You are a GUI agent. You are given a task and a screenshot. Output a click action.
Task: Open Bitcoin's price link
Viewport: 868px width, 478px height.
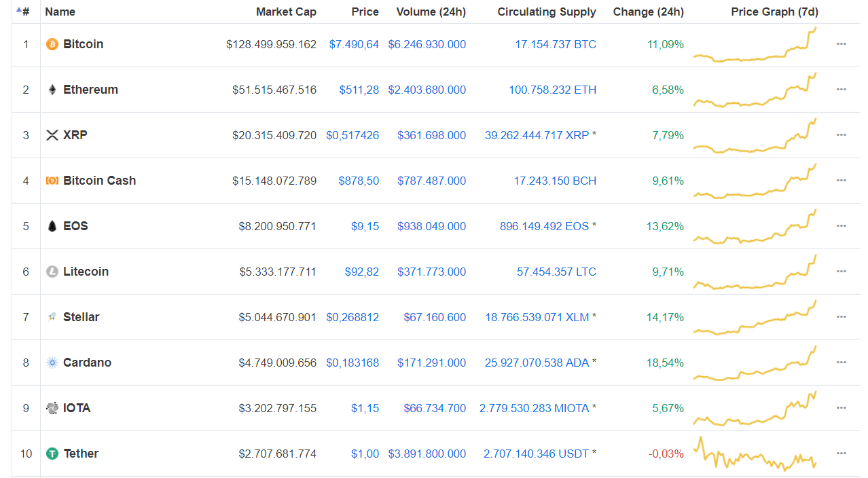tap(354, 44)
